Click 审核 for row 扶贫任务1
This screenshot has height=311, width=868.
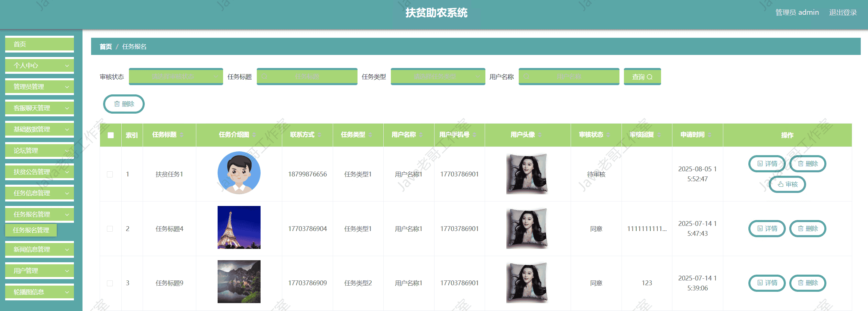pos(787,184)
